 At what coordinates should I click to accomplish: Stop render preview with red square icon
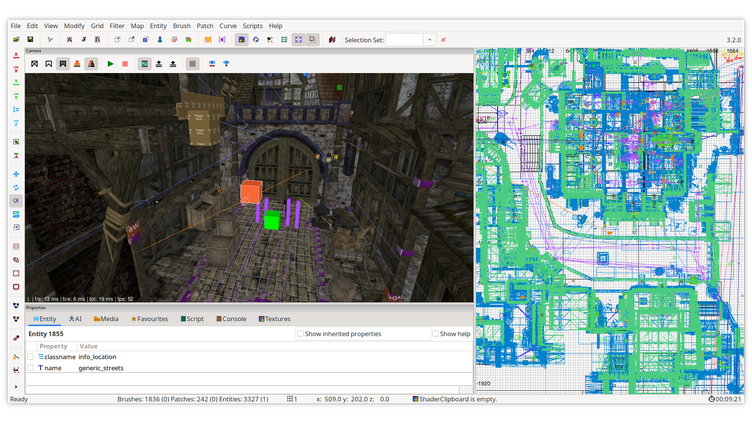(125, 64)
